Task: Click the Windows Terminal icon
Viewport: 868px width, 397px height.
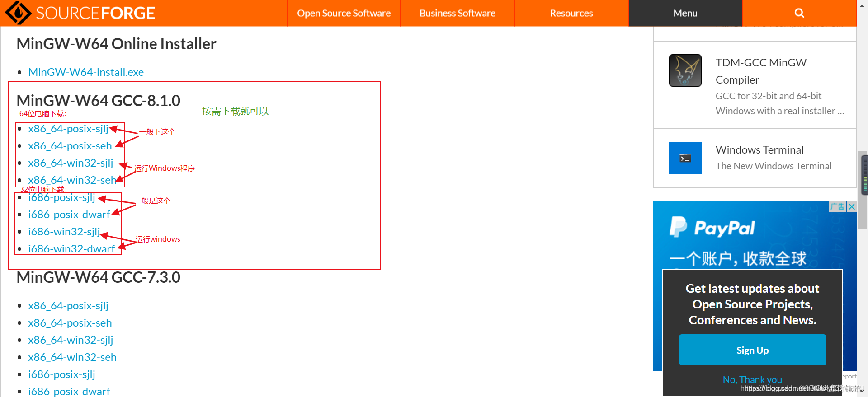Action: pos(685,158)
